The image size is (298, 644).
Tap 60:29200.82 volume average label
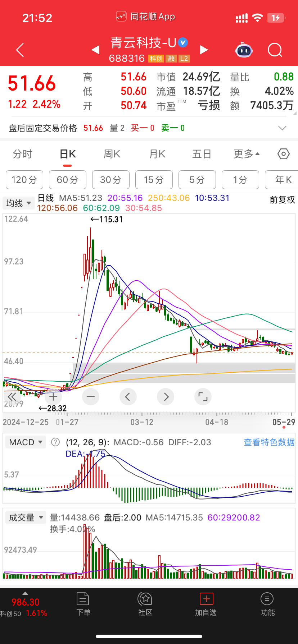click(234, 517)
